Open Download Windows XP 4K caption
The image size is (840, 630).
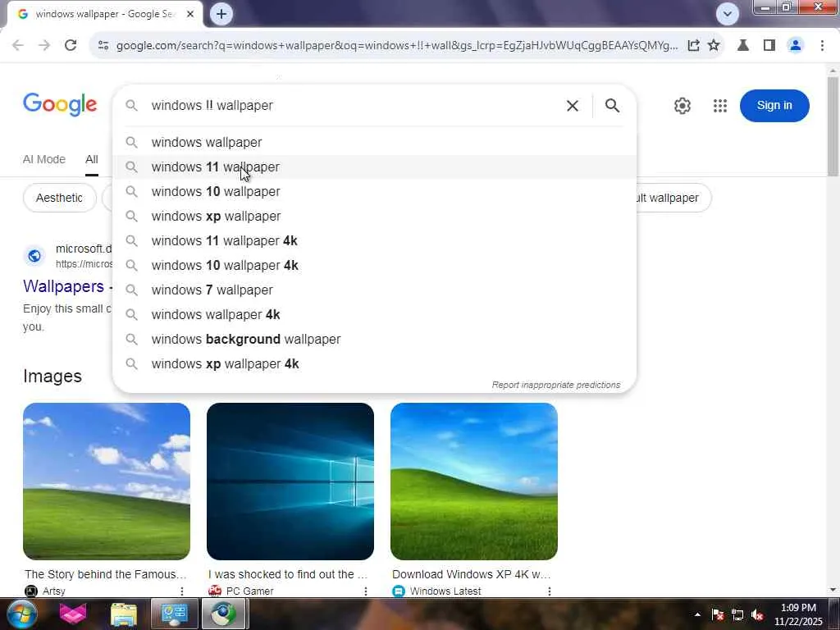[x=471, y=574]
